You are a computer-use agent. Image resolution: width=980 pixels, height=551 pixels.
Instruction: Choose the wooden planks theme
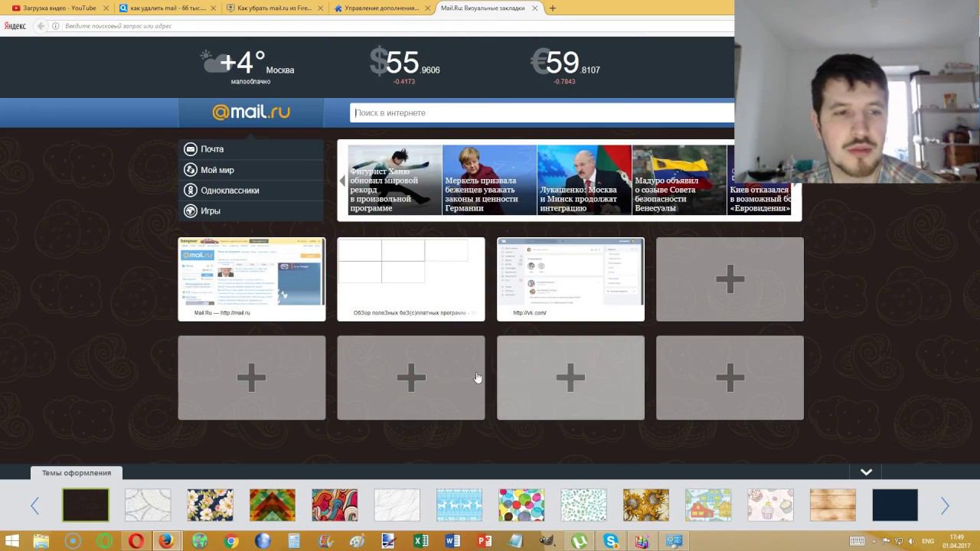point(833,505)
